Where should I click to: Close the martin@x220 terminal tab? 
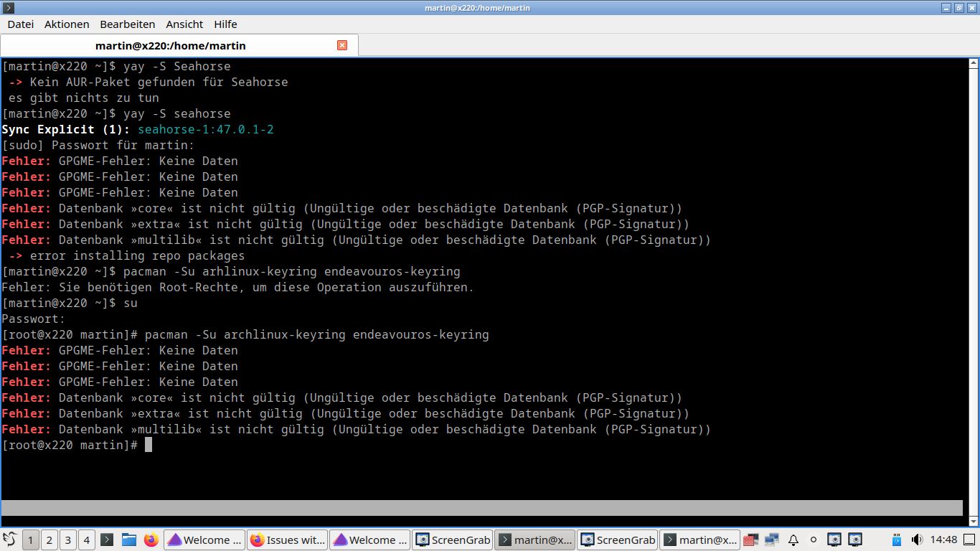point(342,45)
